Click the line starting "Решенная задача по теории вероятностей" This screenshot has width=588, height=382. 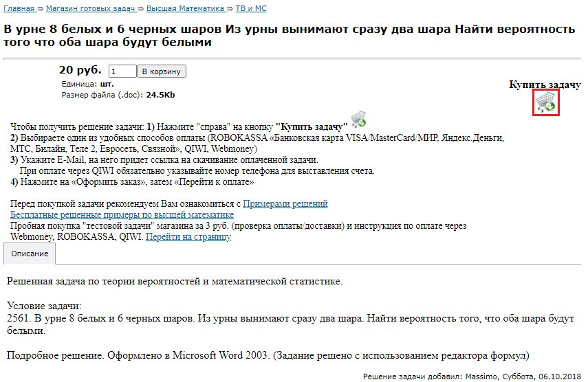tap(175, 281)
